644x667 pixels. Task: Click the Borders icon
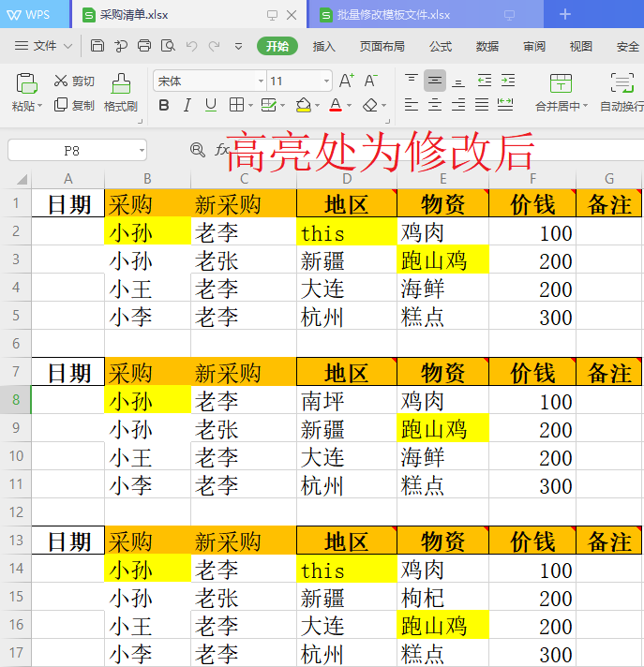click(236, 105)
